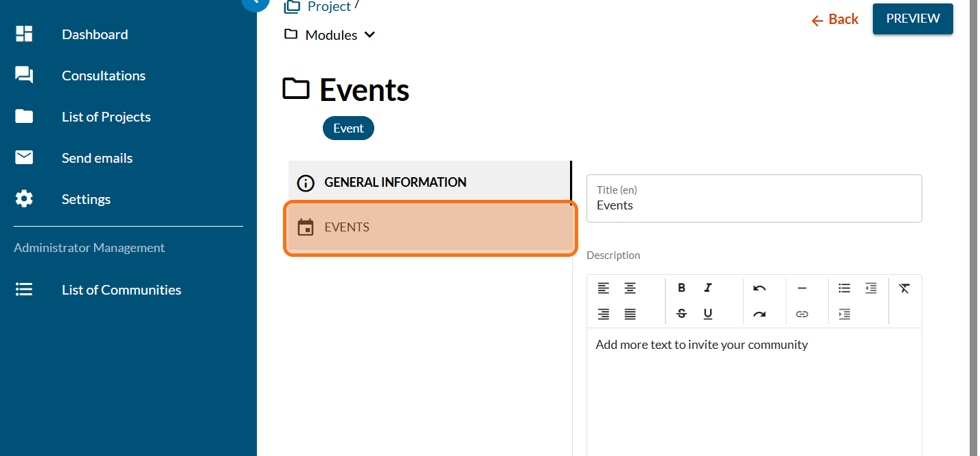The image size is (980, 456).
Task: Clear text formatting icon
Action: [x=904, y=288]
